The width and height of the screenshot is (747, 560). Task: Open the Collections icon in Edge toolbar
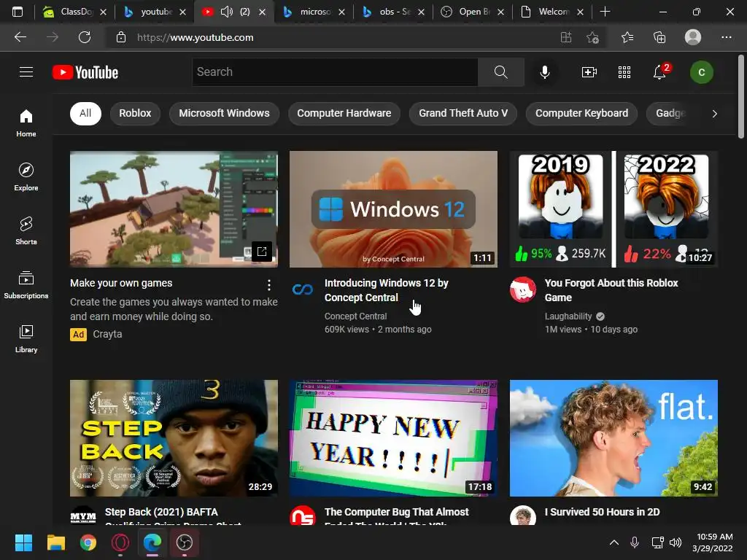coord(659,37)
